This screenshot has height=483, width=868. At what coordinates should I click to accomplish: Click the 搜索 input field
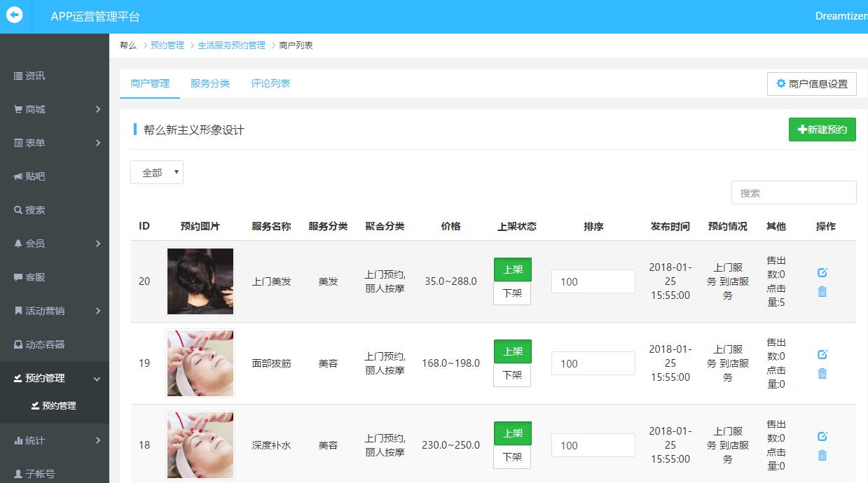pyautogui.click(x=793, y=192)
